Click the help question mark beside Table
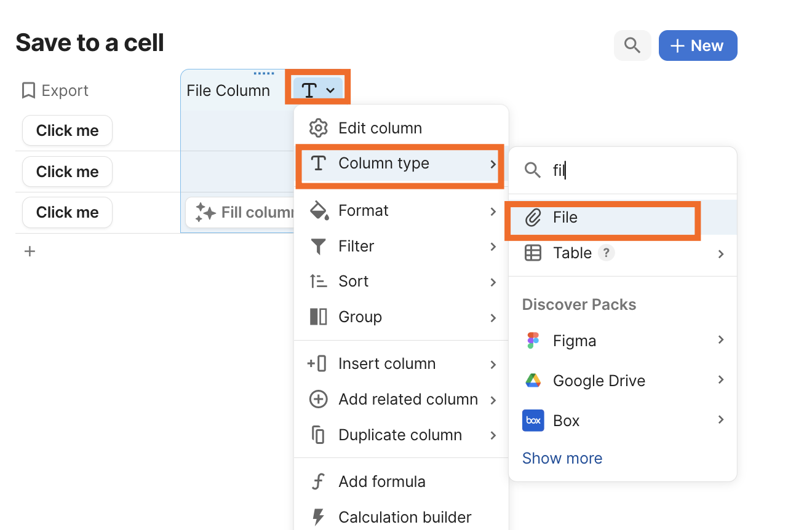 point(607,253)
